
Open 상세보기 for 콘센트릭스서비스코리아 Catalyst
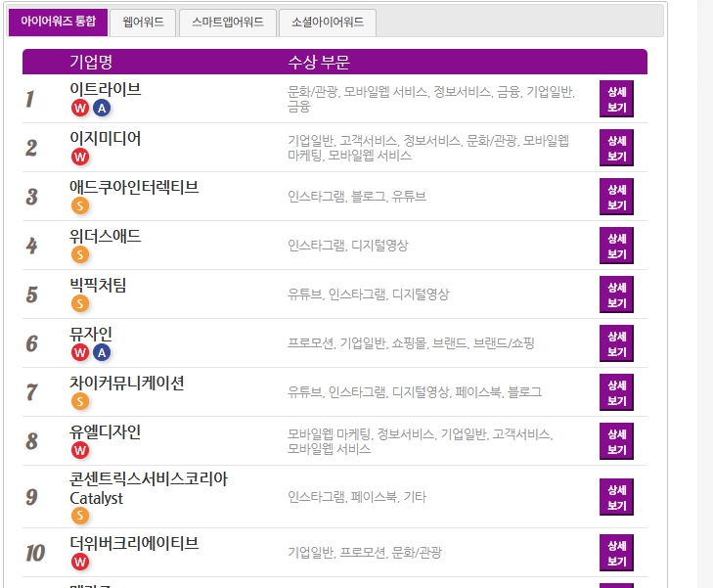[616, 497]
